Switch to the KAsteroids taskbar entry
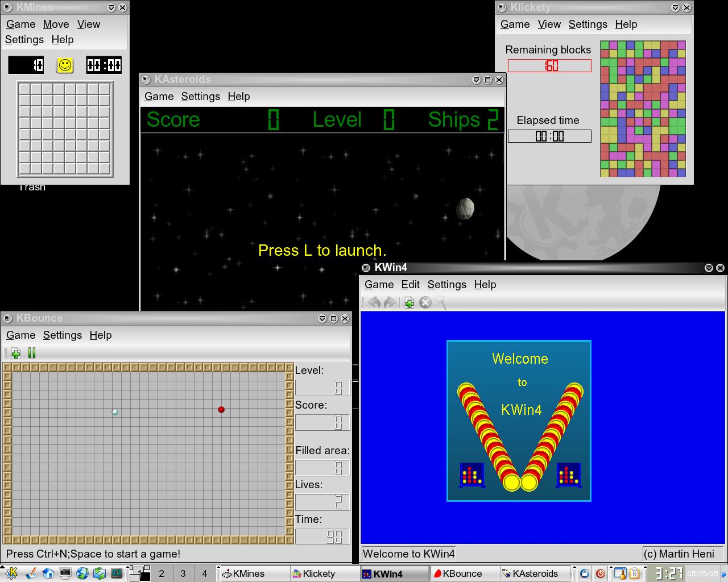This screenshot has height=582, width=728. [x=535, y=573]
